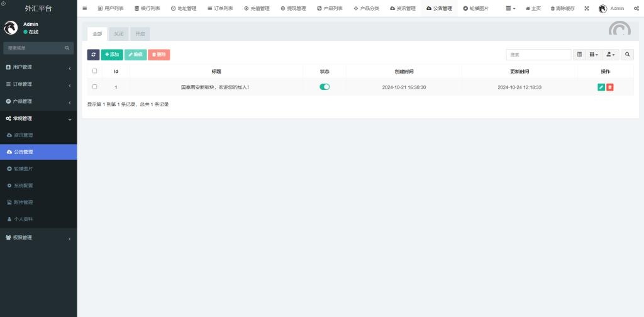Open 附件管理 in sidebar
644x317 pixels.
point(38,203)
